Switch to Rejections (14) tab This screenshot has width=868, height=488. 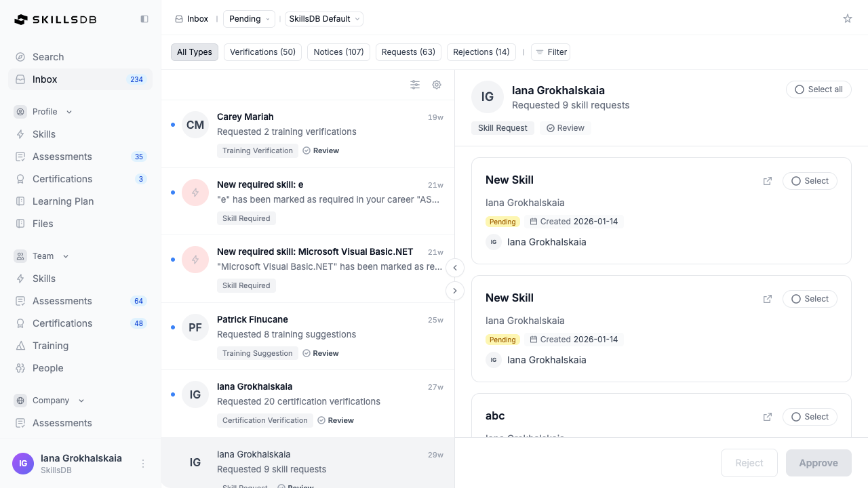tap(481, 52)
